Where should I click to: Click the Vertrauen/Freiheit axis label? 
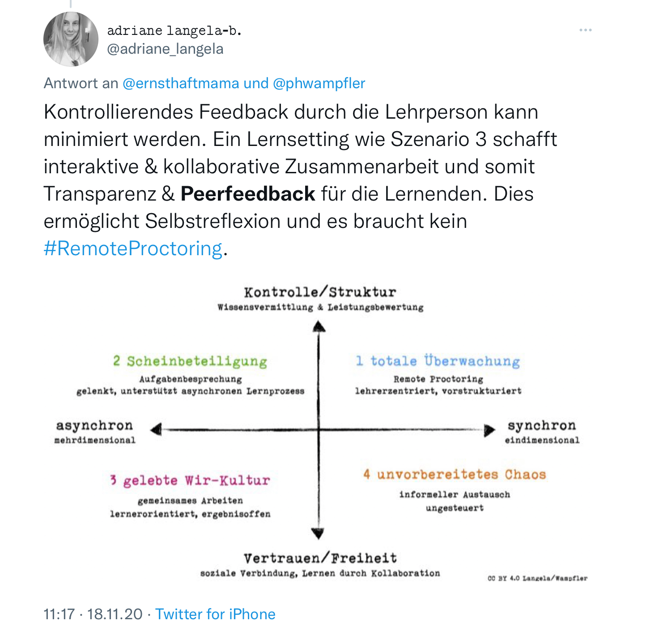(320, 558)
